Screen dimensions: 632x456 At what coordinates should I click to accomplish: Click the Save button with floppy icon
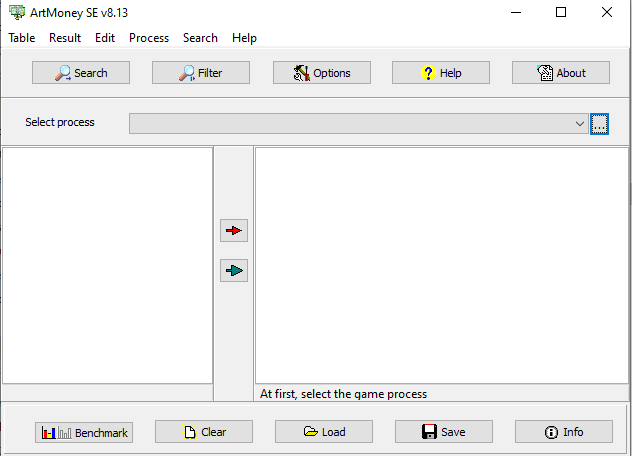pyautogui.click(x=444, y=432)
